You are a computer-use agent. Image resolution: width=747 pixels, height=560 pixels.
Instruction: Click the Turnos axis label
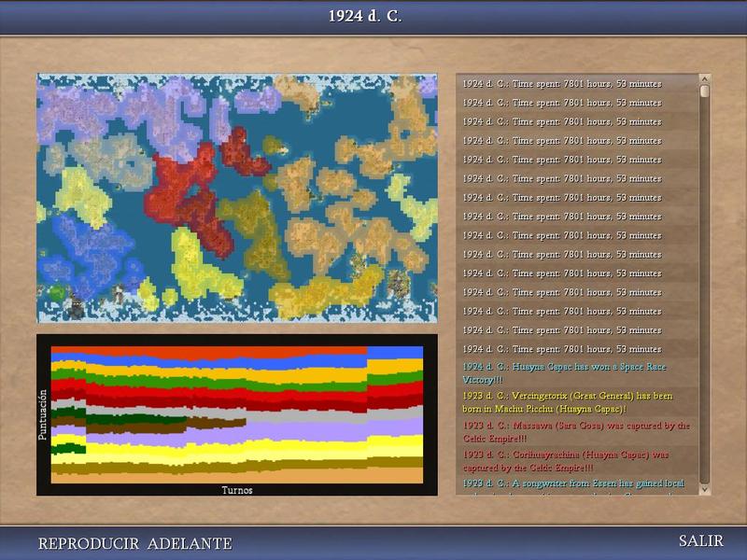[x=237, y=490]
